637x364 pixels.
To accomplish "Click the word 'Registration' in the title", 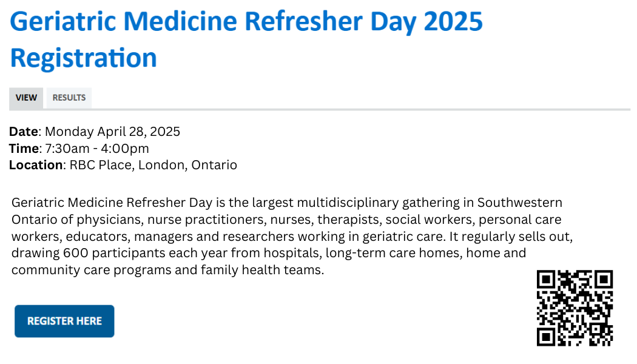I will [x=84, y=58].
